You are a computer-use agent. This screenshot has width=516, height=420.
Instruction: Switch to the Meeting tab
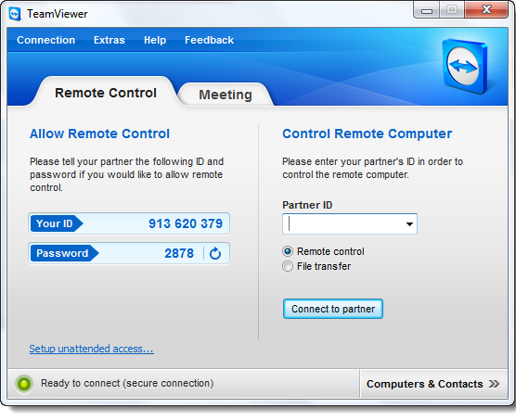(x=226, y=95)
